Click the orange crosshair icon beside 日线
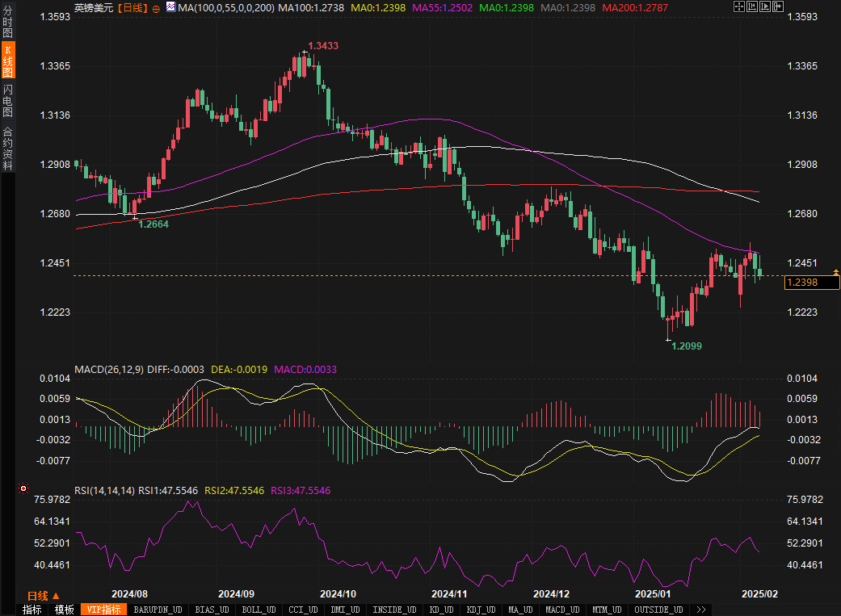Screen dimensions: 841x616 [156, 8]
